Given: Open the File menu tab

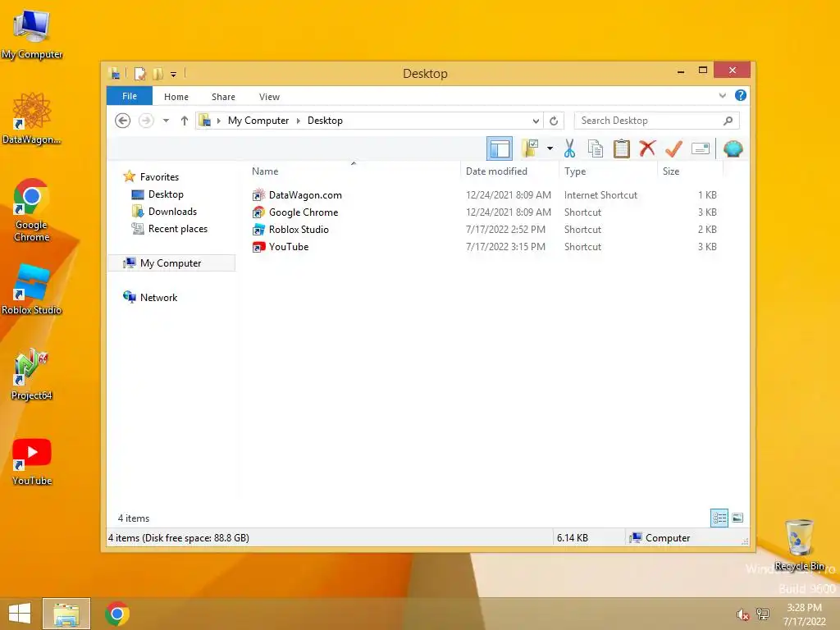Looking at the screenshot, I should (130, 96).
